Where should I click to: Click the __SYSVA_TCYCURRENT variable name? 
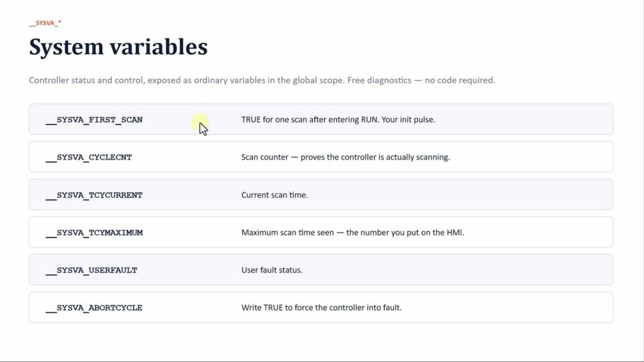(x=94, y=195)
